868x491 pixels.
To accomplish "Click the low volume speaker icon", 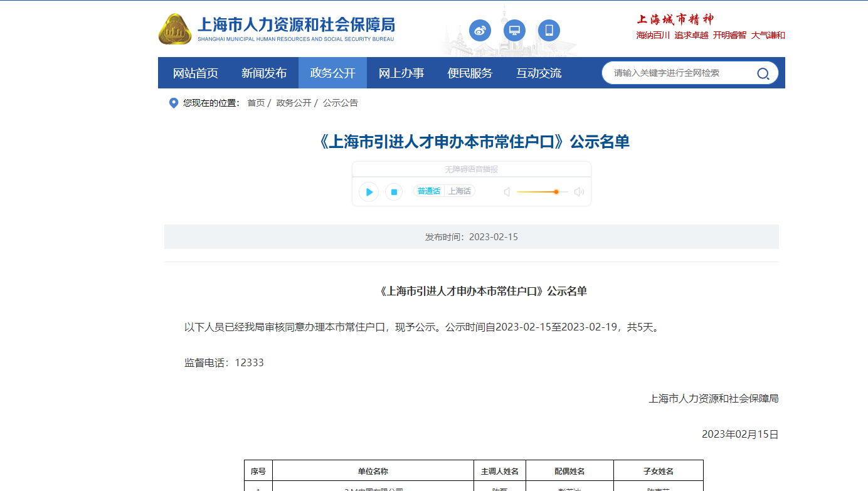I will click(507, 192).
